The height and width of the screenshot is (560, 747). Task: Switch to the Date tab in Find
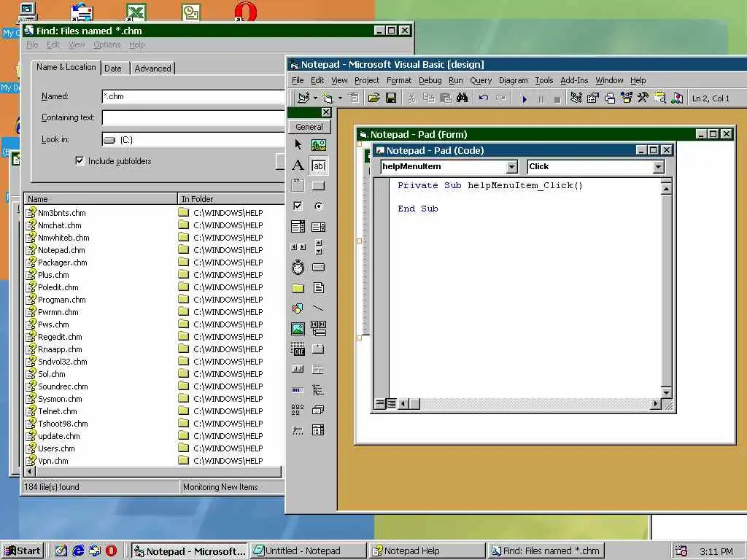click(x=113, y=69)
